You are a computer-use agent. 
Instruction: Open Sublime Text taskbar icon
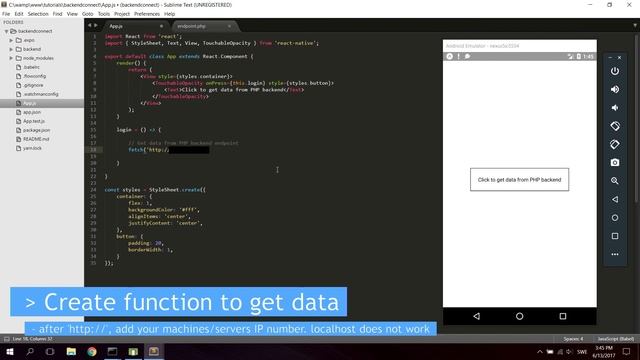153,351
